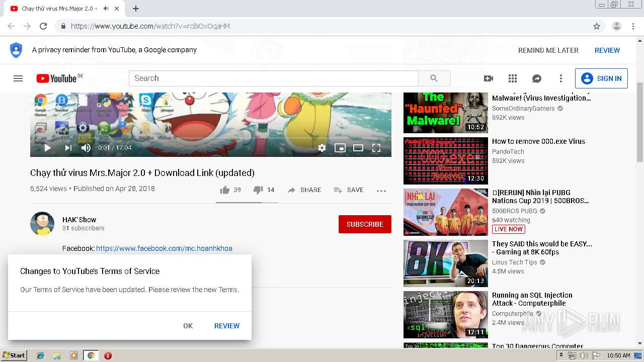Open the Windows Start menu
The height and width of the screenshot is (362, 644).
tap(14, 355)
